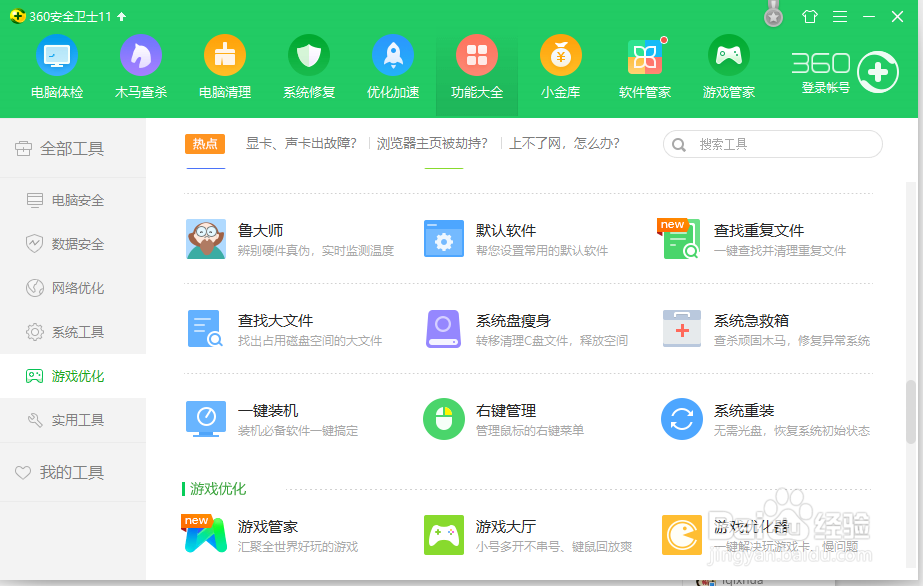923x586 pixels.
Task: Open 电脑体检 computer checkup icon
Action: tap(57, 55)
